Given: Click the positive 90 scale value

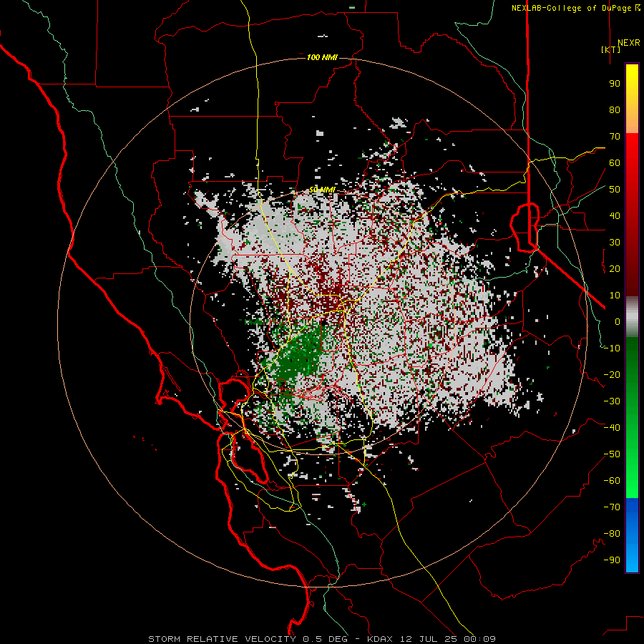Looking at the screenshot, I should 615,84.
